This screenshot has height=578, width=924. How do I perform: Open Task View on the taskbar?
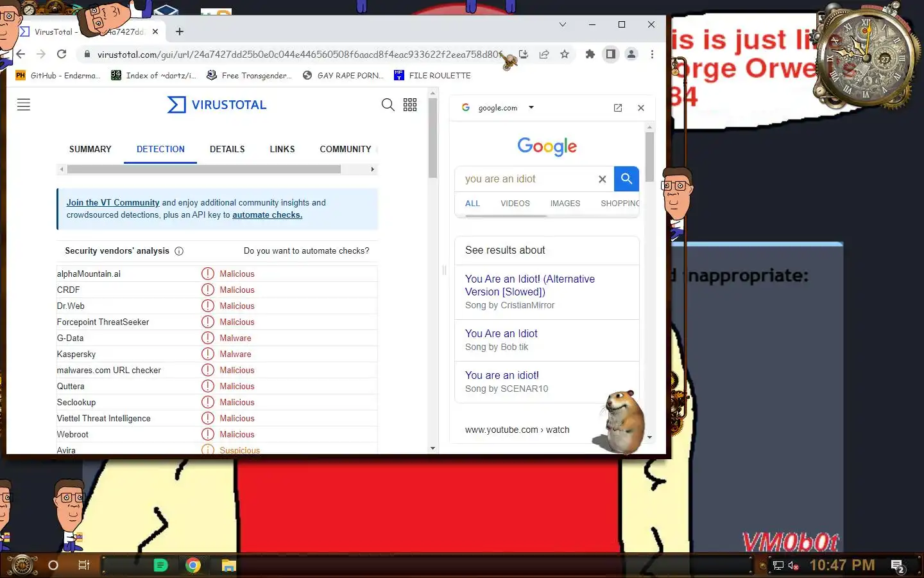point(83,565)
